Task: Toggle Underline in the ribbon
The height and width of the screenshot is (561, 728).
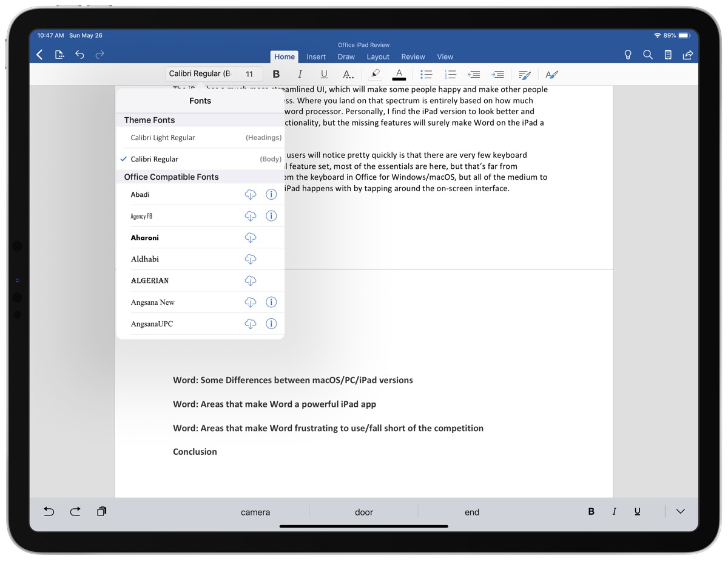Action: click(324, 74)
